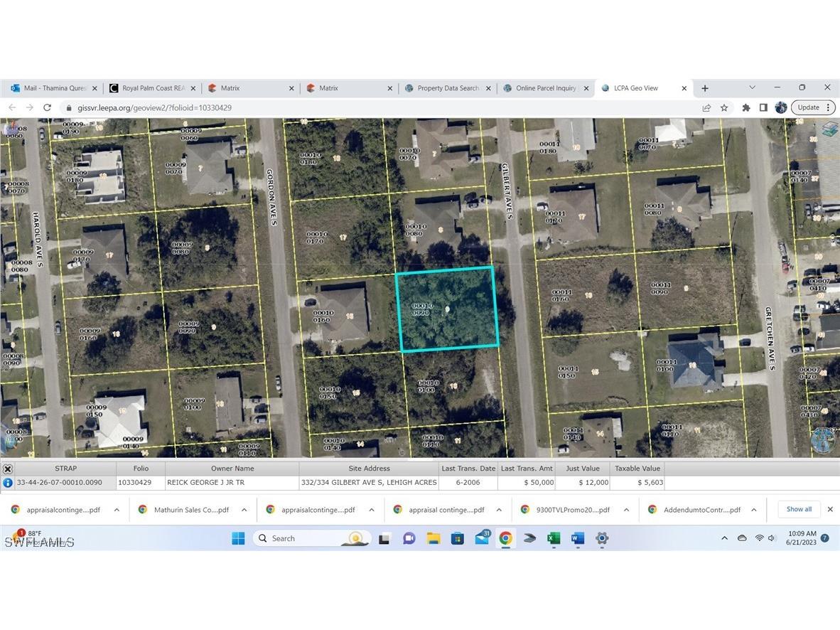Open the tab search dropdown arrow
This screenshot has width=840, height=630.
[x=752, y=87]
